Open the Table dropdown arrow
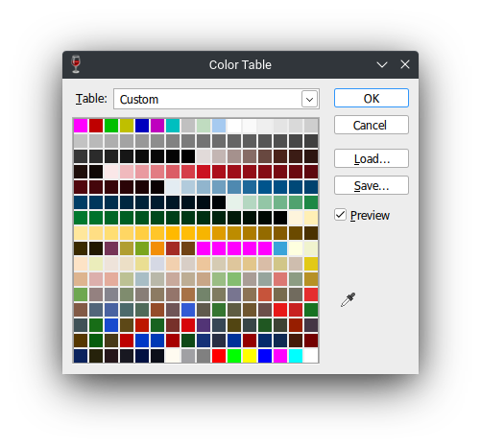Screen dimensions: 481x448 tap(309, 99)
